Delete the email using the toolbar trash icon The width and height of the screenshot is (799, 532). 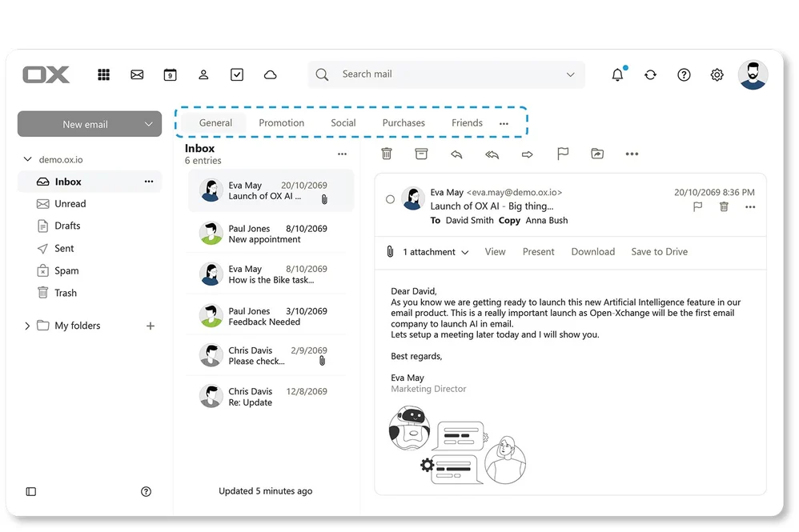[x=387, y=154]
